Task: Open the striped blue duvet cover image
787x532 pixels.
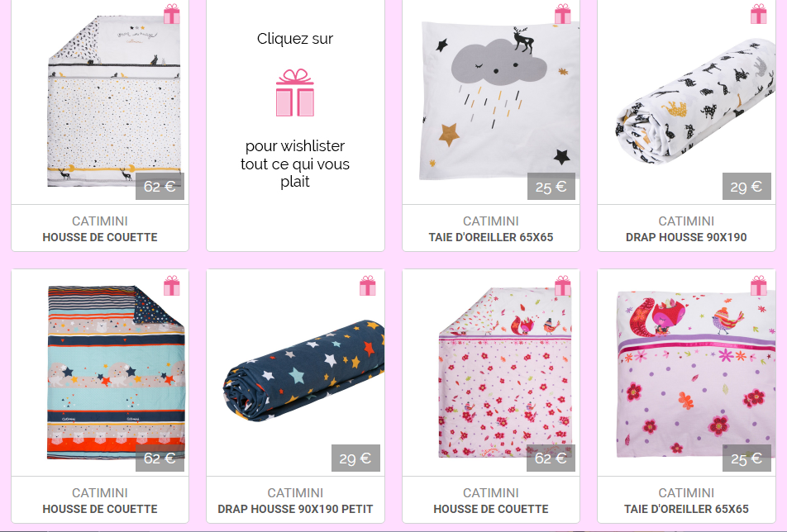Action: click(x=117, y=372)
